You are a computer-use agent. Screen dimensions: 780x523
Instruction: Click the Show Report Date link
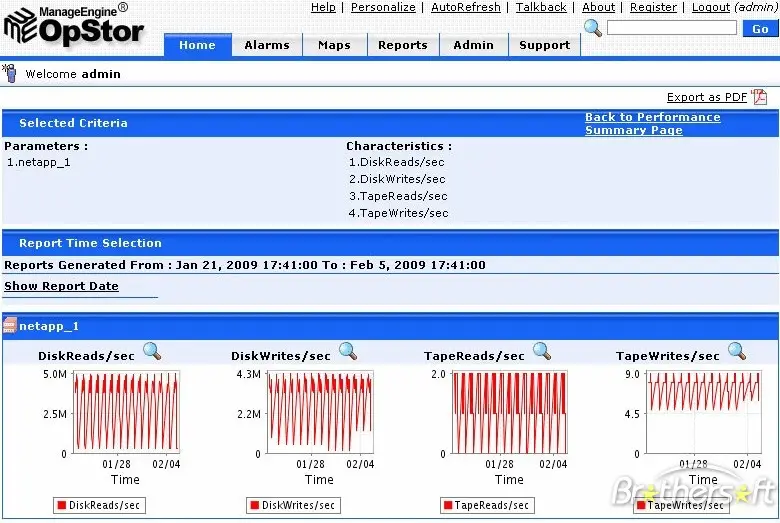click(x=61, y=286)
